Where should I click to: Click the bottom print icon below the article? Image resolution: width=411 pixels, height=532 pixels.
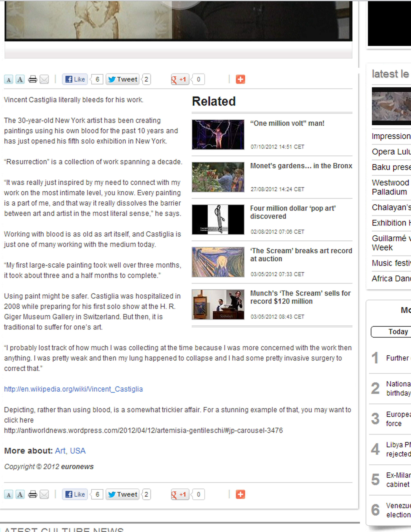tap(33, 494)
